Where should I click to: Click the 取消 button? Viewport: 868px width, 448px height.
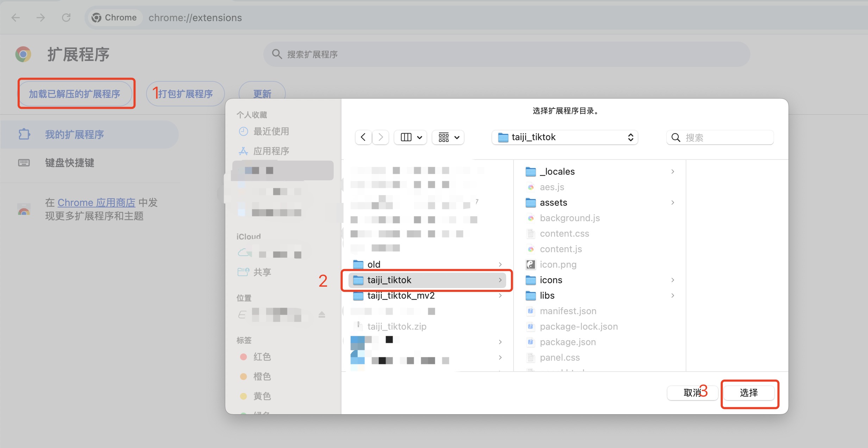(692, 393)
